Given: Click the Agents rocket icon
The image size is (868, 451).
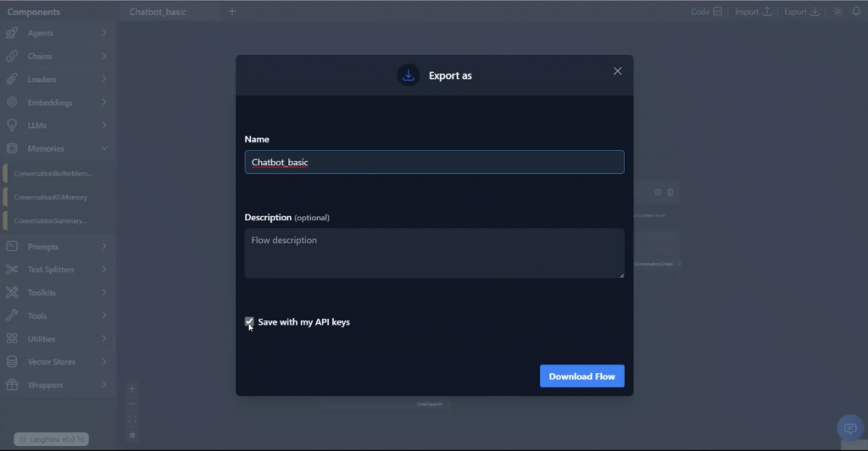Looking at the screenshot, I should [x=12, y=33].
